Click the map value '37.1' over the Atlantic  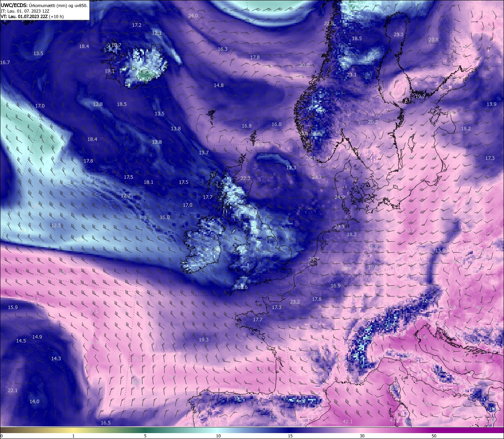[93, 312]
